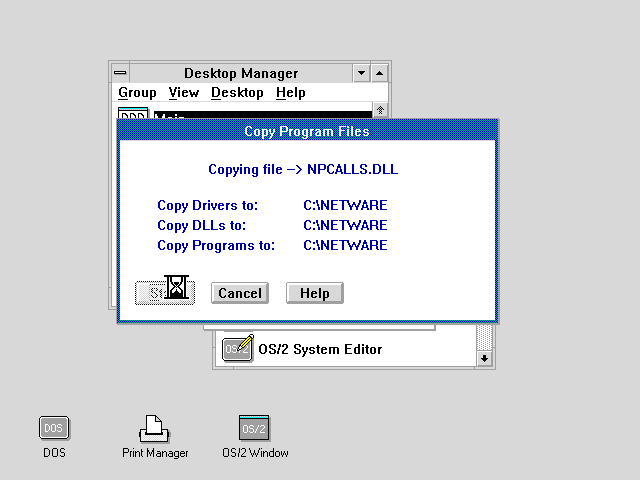Click the disabled Start button under hourglass
Viewport: 640px width, 480px height.
(x=165, y=293)
